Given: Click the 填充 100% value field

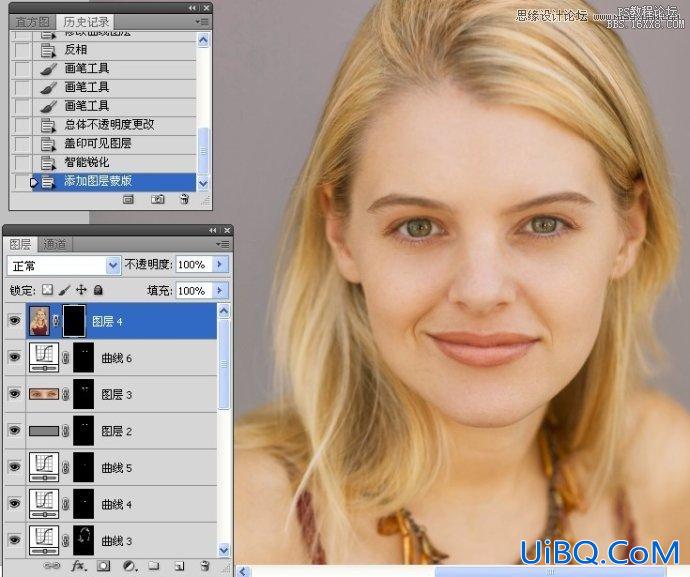Looking at the screenshot, I should [194, 290].
